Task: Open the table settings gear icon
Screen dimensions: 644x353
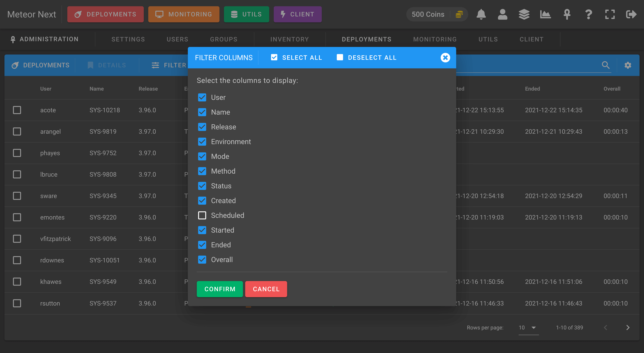Action: [x=628, y=65]
